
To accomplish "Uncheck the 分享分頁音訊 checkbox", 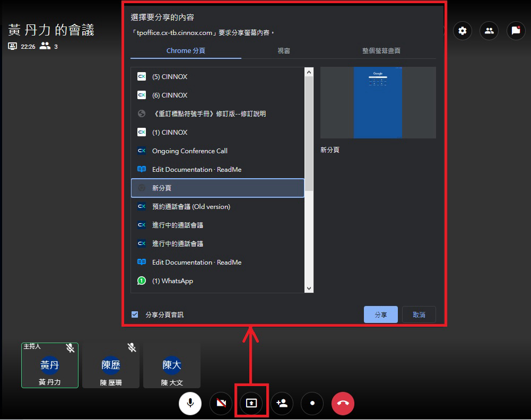I will coord(135,314).
